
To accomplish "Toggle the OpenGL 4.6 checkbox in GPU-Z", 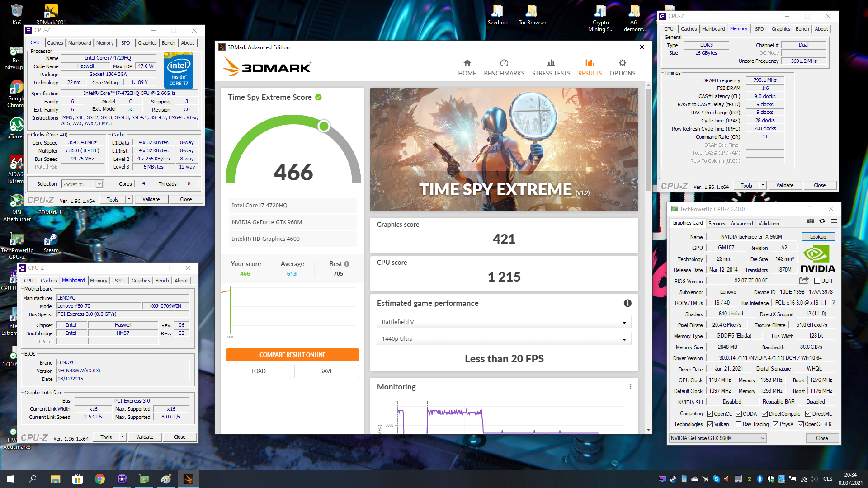I will tap(801, 424).
